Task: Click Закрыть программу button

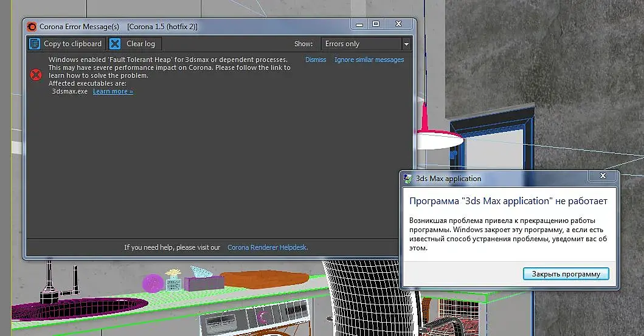Action: [x=566, y=273]
